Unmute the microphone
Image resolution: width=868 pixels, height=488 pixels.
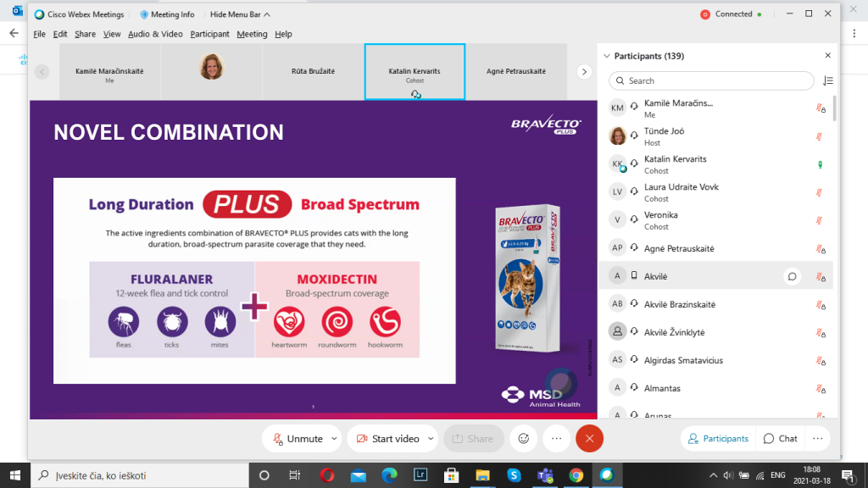click(x=297, y=439)
